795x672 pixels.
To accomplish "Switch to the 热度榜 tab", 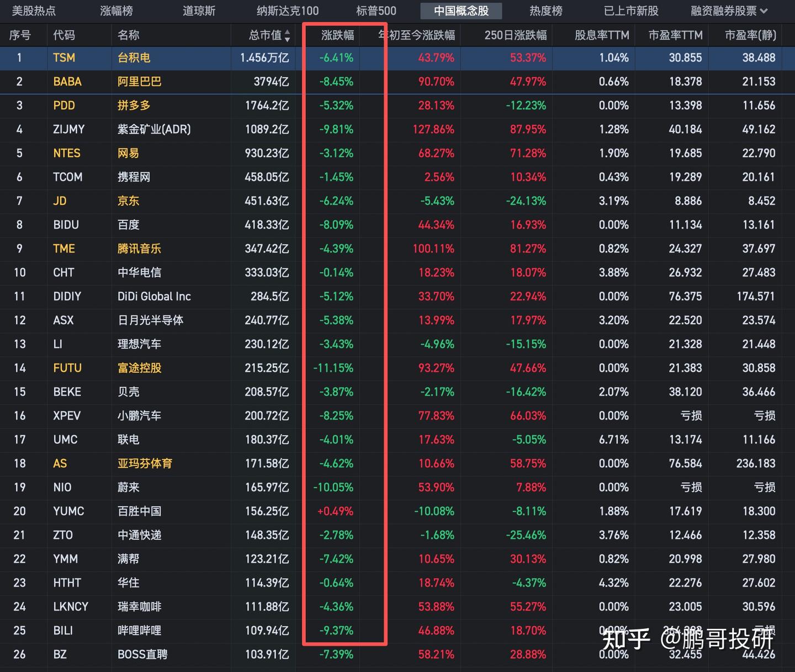I will tap(545, 10).
